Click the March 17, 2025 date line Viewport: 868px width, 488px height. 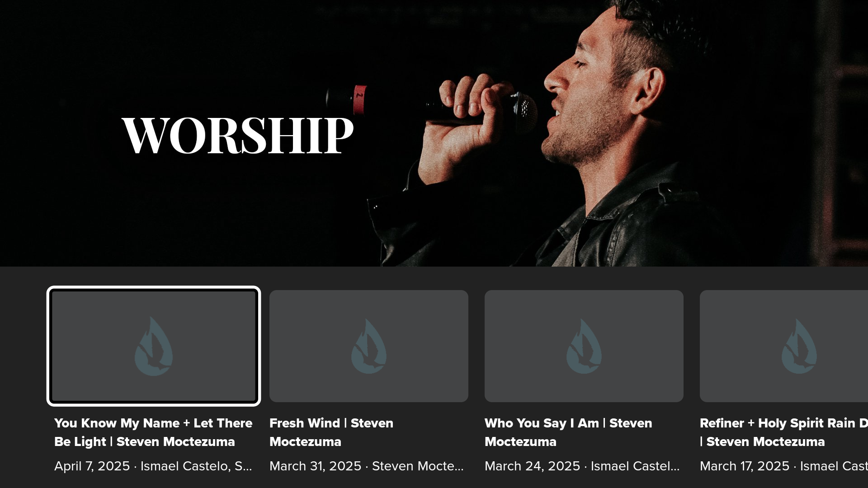click(x=784, y=466)
